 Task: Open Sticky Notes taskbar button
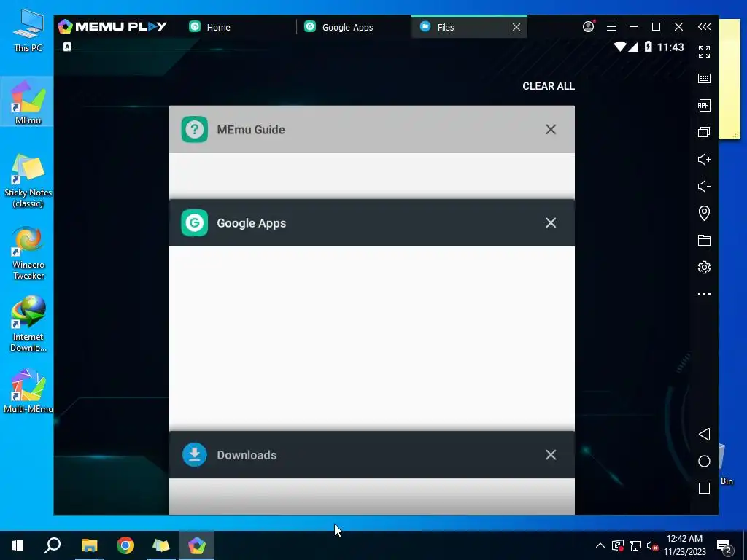[161, 545]
